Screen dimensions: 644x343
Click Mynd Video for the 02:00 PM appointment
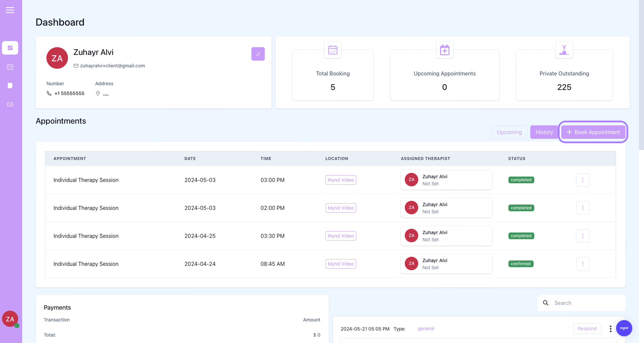(341, 208)
